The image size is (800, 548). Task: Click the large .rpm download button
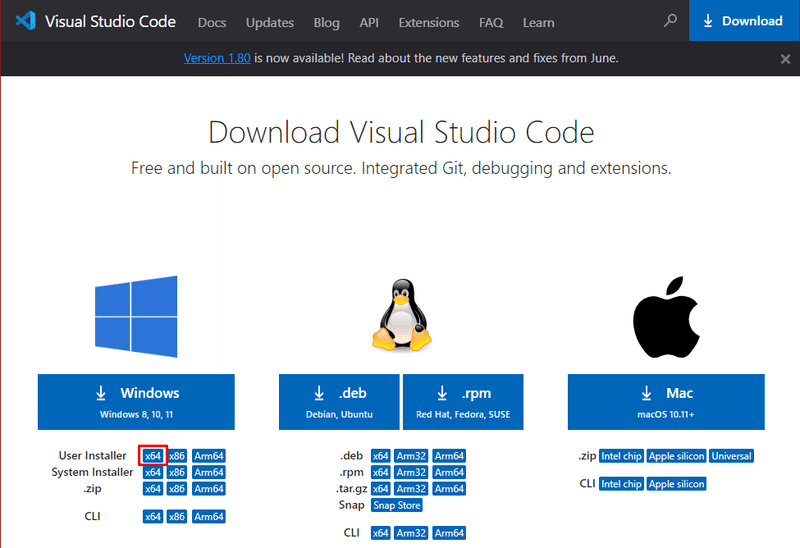point(463,402)
